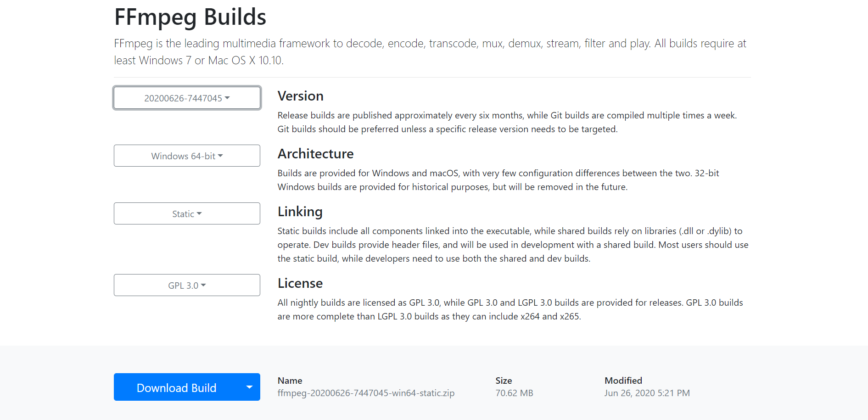Image resolution: width=868 pixels, height=420 pixels.
Task: Click the Name column label
Action: tap(290, 381)
